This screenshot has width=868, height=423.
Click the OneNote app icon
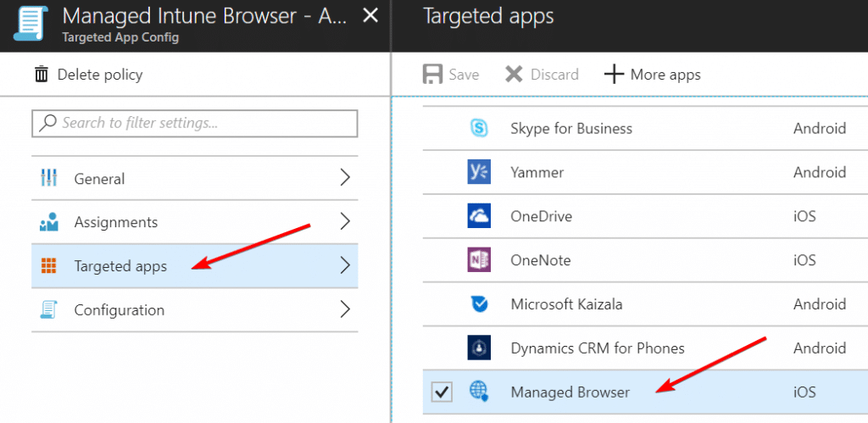click(x=479, y=260)
